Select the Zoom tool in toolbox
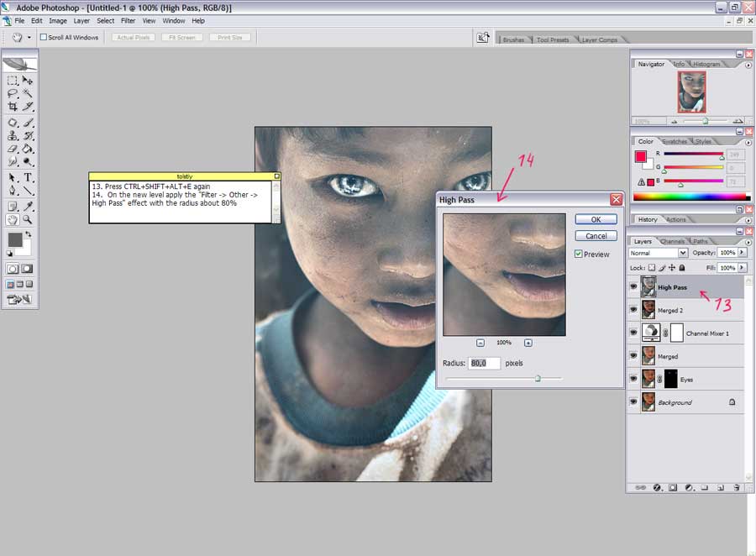This screenshot has width=756, height=556. coord(28,219)
